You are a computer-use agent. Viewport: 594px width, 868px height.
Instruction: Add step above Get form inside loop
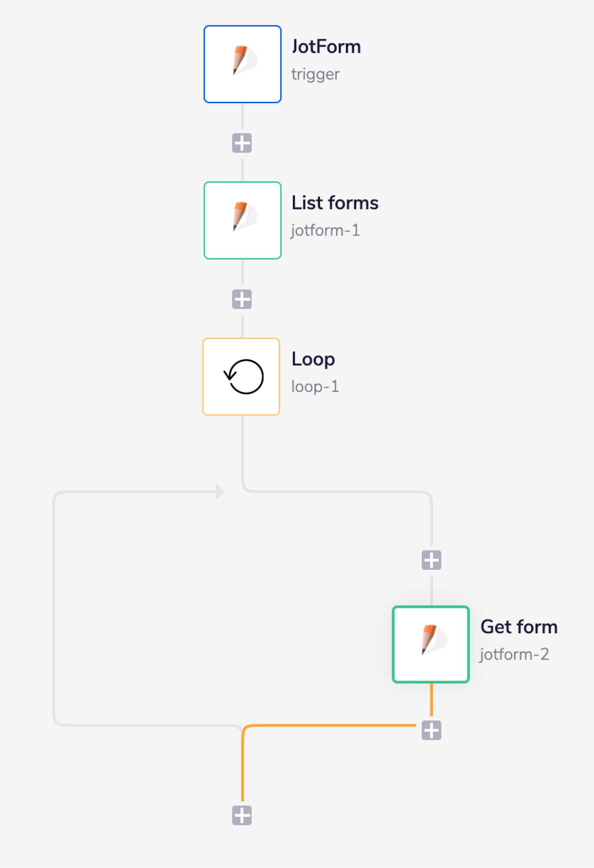pyautogui.click(x=431, y=560)
